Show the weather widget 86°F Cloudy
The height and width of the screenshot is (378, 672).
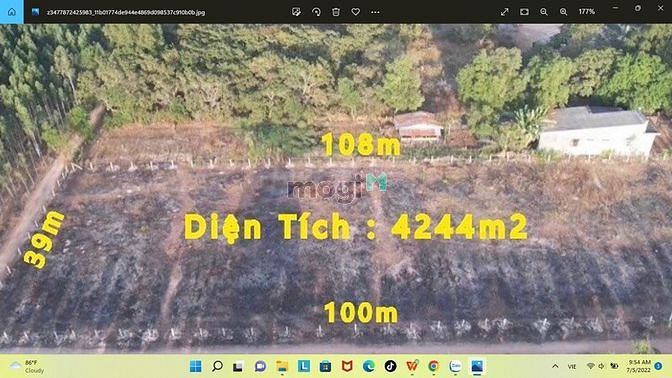[27, 366]
